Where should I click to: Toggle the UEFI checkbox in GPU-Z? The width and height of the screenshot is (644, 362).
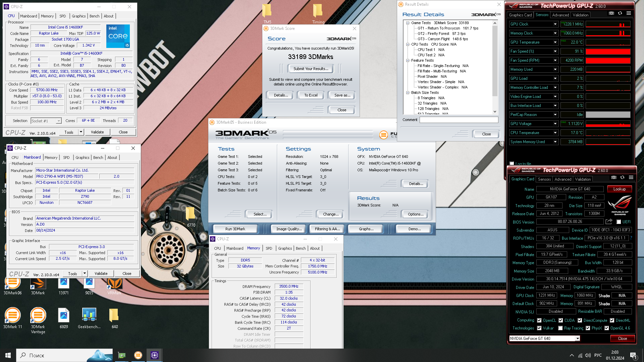coord(619,222)
